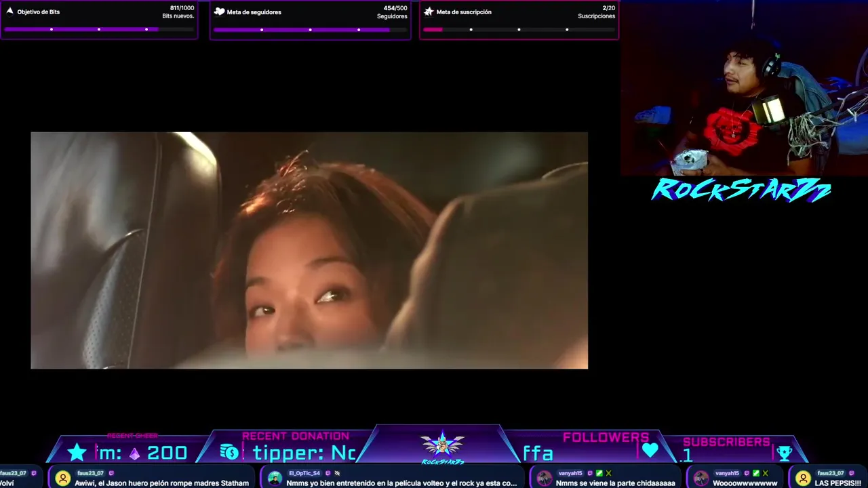Click the El_OpTic_S4 username label

click(304, 473)
